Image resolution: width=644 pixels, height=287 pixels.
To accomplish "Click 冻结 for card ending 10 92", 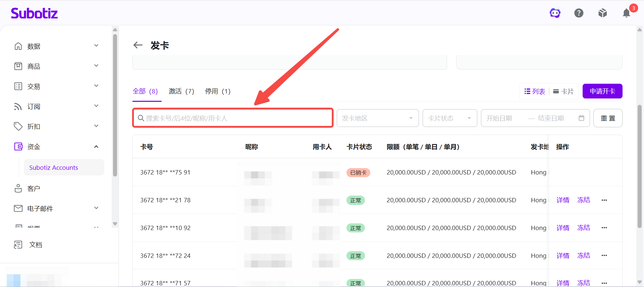I will [584, 228].
